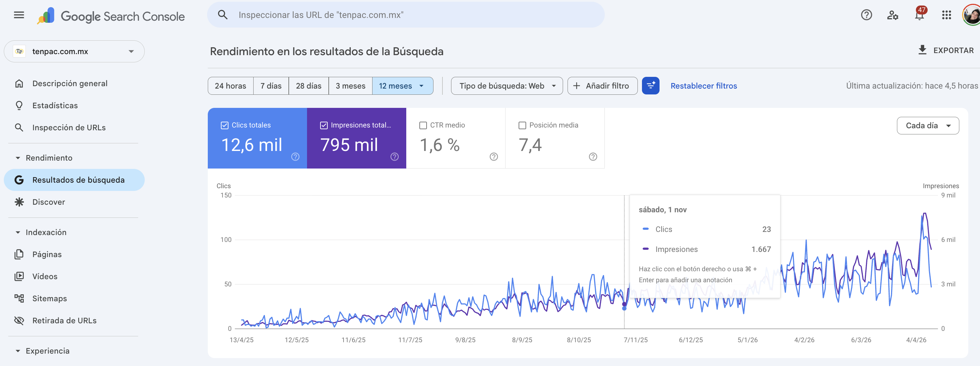Collapse the Indexación sidebar section
The width and height of the screenshot is (980, 366).
(18, 232)
